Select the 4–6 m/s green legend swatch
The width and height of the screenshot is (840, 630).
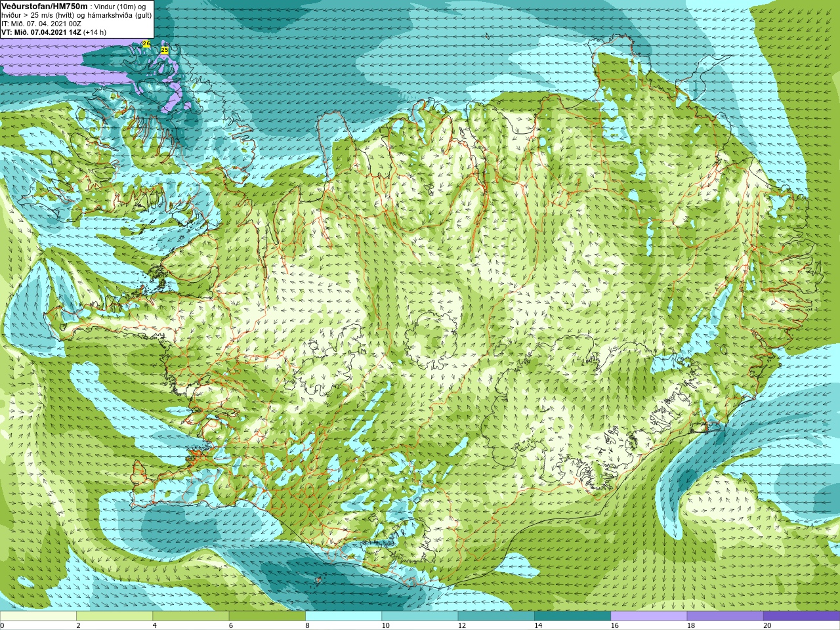(191, 616)
